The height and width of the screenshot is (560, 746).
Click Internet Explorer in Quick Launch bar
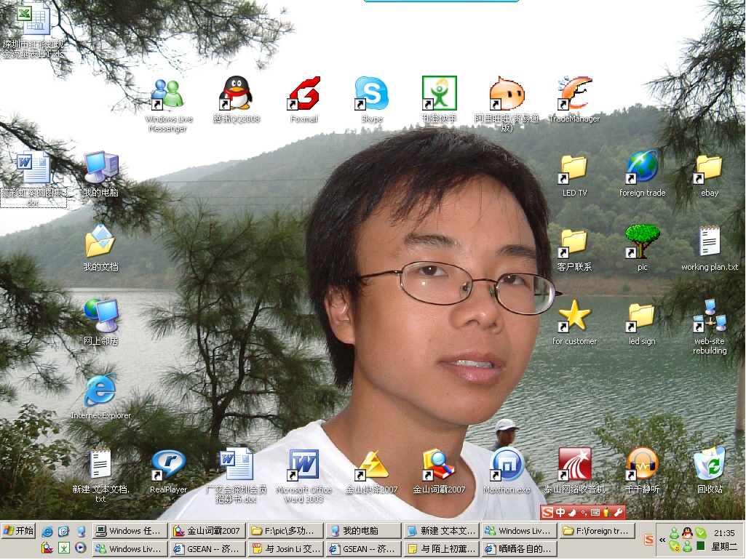[47, 531]
